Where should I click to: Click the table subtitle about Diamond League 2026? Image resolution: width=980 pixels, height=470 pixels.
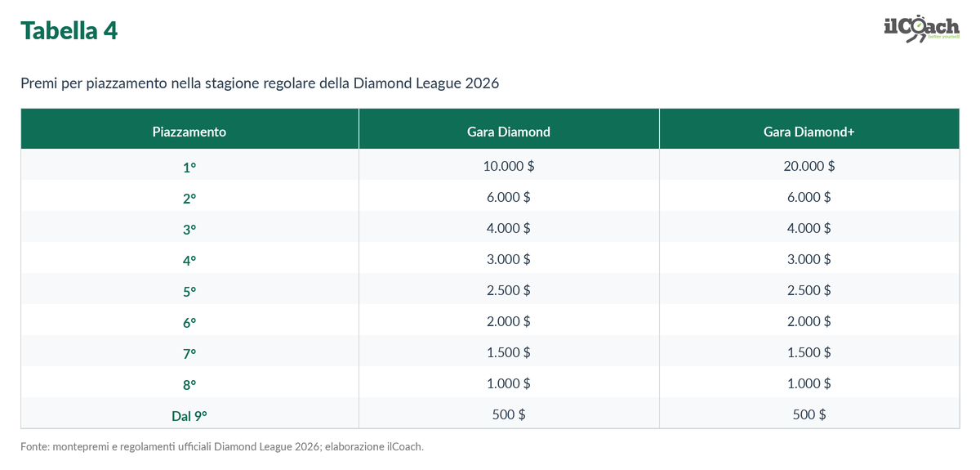pos(260,83)
